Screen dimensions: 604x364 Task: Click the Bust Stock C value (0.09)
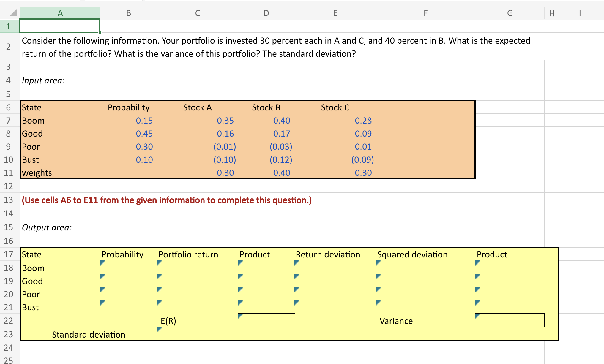[x=362, y=160]
